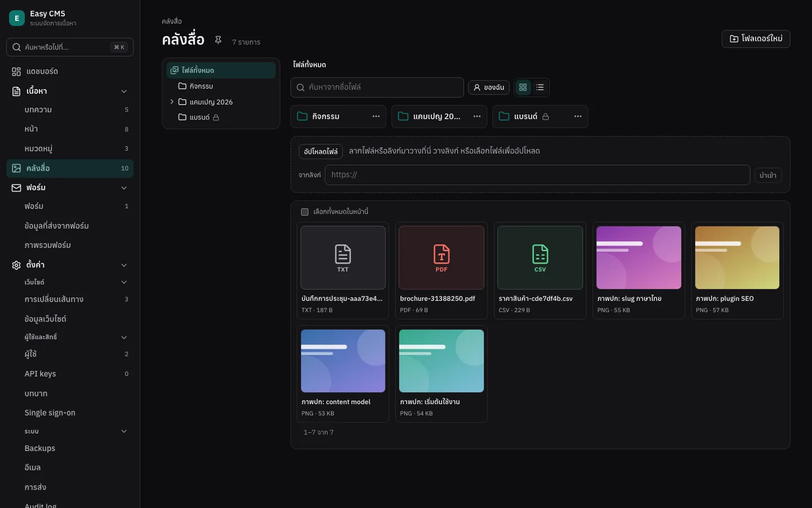Click the เนื้อหา document icon in sidebar
812x508 pixels.
point(16,91)
